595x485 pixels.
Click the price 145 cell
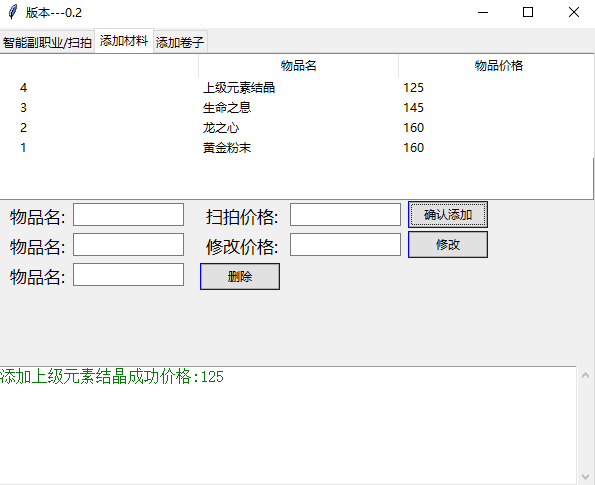(x=413, y=108)
